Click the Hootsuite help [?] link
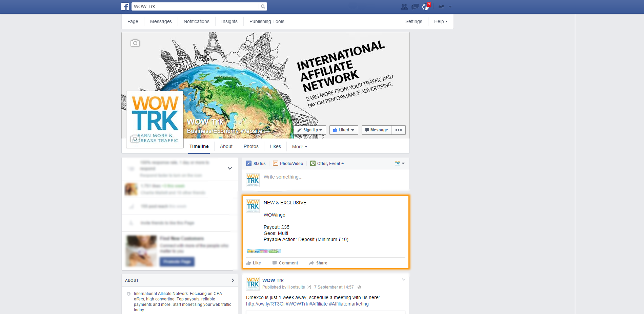Viewport: 644px width, 314px height. pyautogui.click(x=309, y=287)
